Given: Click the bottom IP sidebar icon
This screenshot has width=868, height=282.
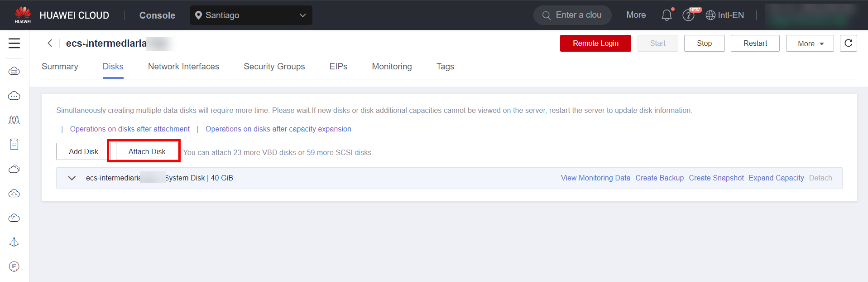Looking at the screenshot, I should click(14, 267).
